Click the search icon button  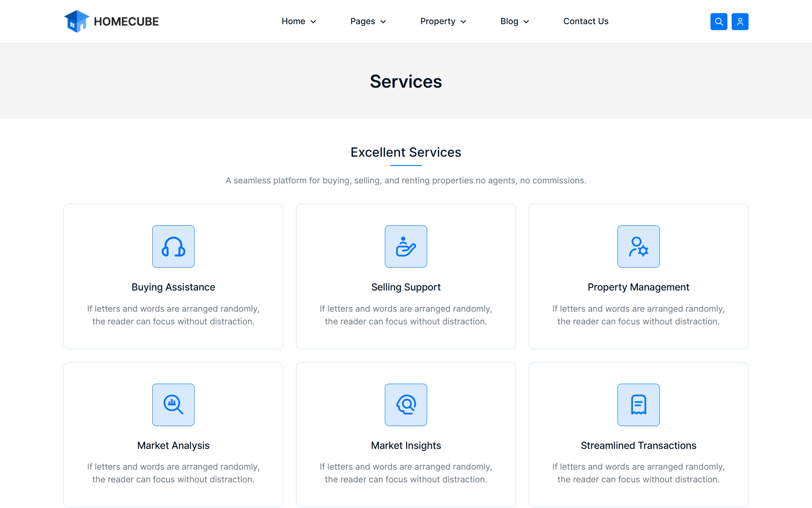pos(719,22)
